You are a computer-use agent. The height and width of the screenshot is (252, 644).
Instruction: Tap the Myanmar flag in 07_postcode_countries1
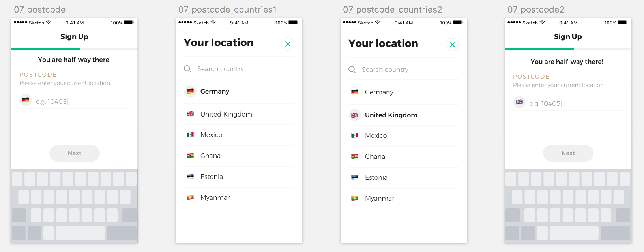click(190, 197)
